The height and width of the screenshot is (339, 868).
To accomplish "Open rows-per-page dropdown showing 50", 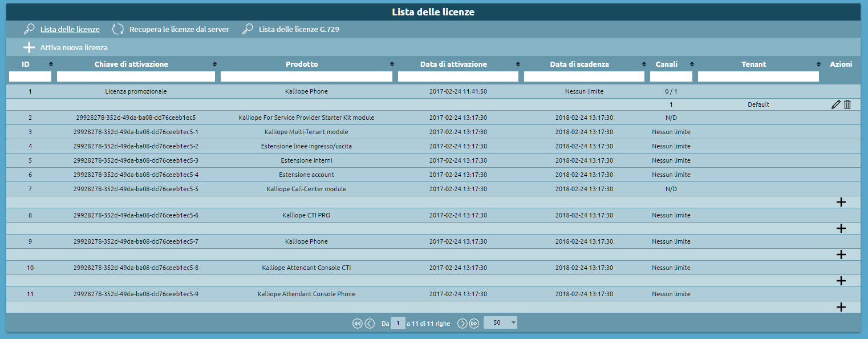I will click(501, 323).
